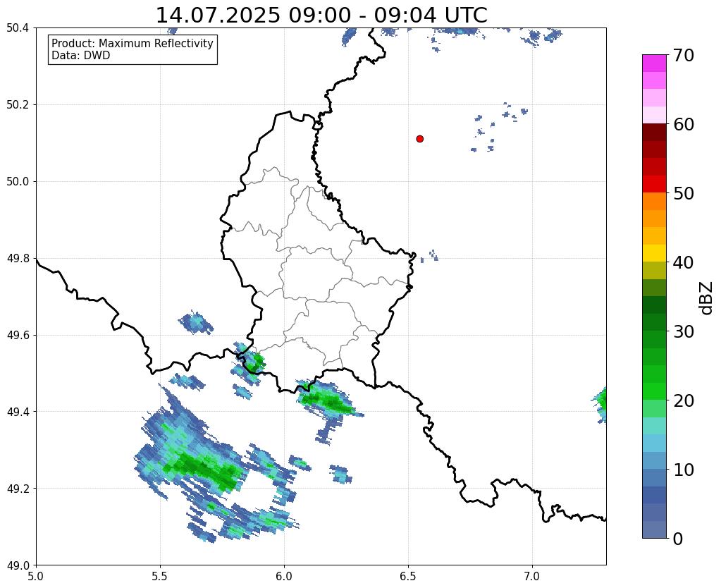Click y-axis latitude label 50.4
This screenshot has height=588, width=721.
pyautogui.click(x=18, y=28)
